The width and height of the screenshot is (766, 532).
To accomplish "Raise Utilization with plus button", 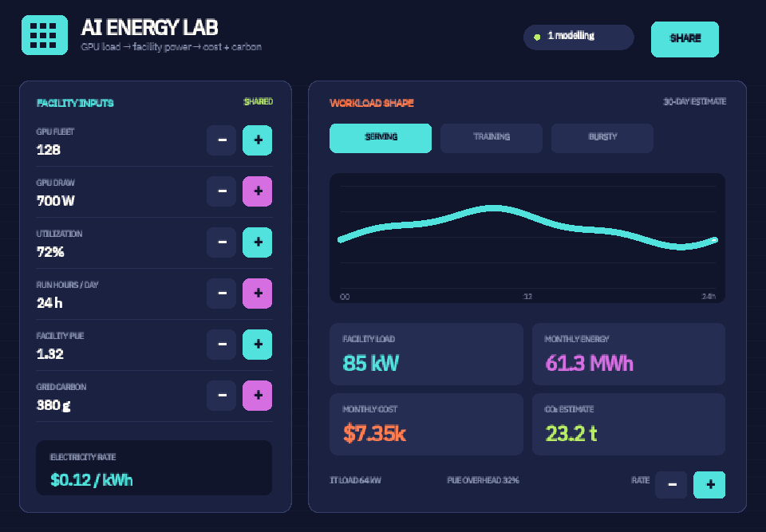I will click(x=258, y=242).
